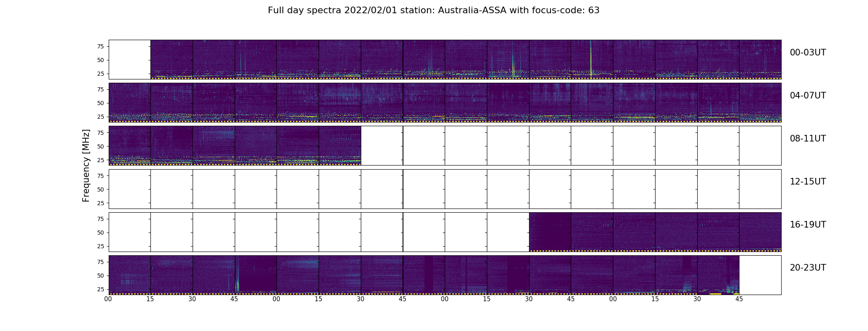Click the last spectrum panel in the 04-07UT row
The width and height of the screenshot is (868, 331).
click(x=760, y=103)
